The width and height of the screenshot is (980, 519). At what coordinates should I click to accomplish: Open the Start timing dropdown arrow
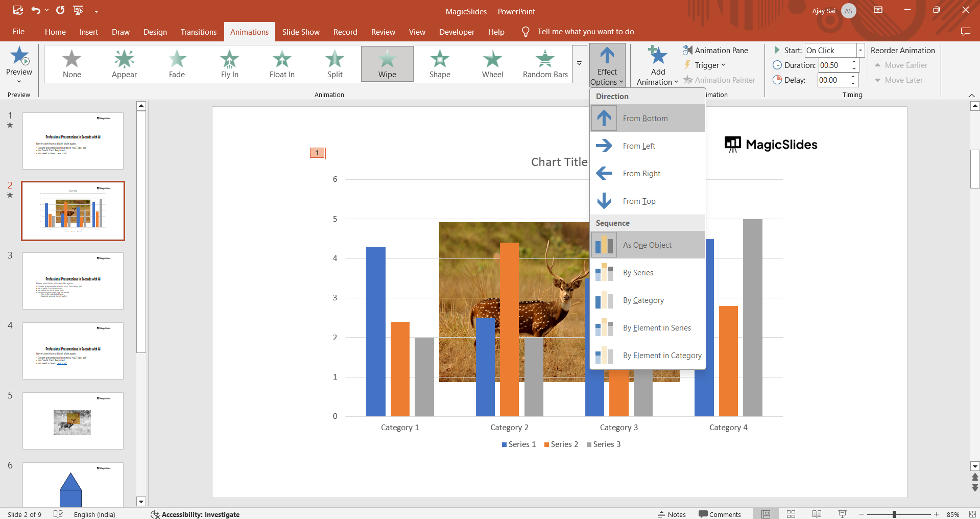pyautogui.click(x=861, y=50)
